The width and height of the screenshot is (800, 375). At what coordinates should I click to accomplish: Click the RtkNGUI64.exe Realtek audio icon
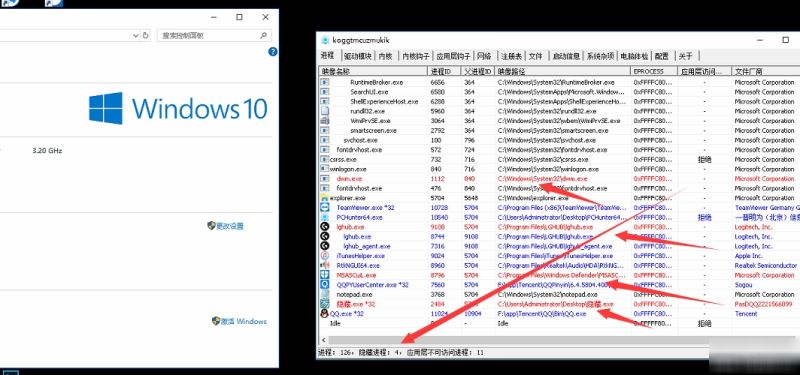pos(324,265)
